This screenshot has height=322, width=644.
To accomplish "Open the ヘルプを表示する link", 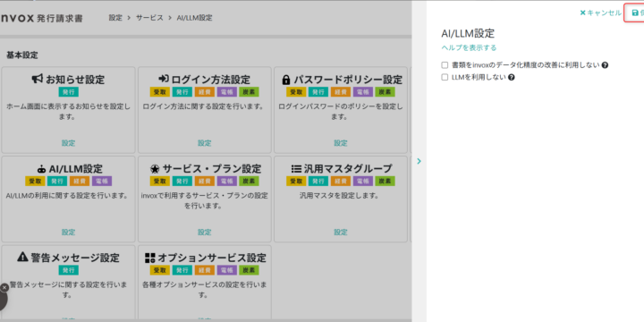I will pos(469,47).
